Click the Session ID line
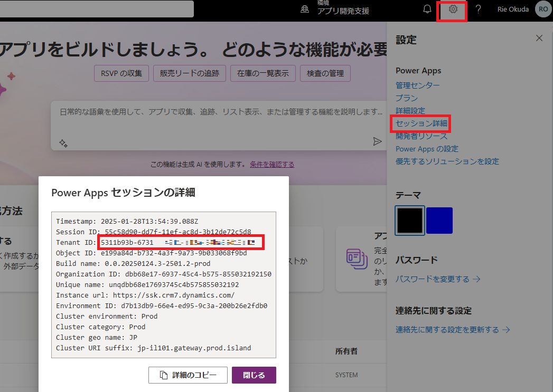 (153, 232)
